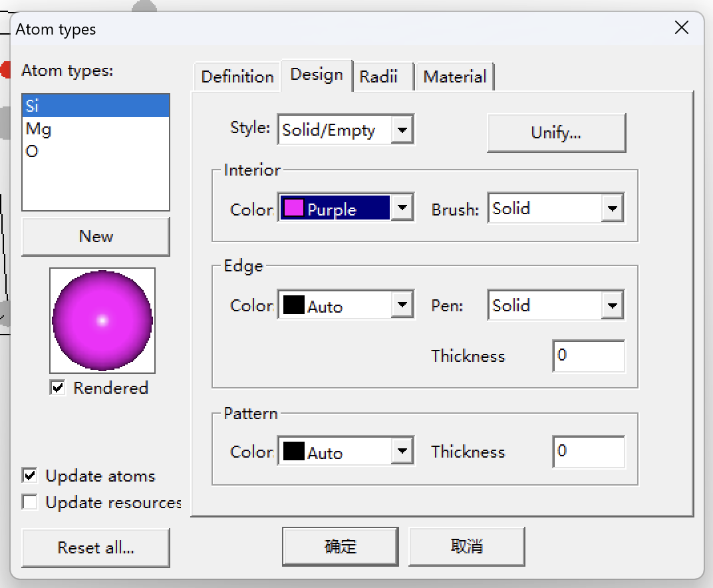Switch to the Material tab

pos(455,77)
